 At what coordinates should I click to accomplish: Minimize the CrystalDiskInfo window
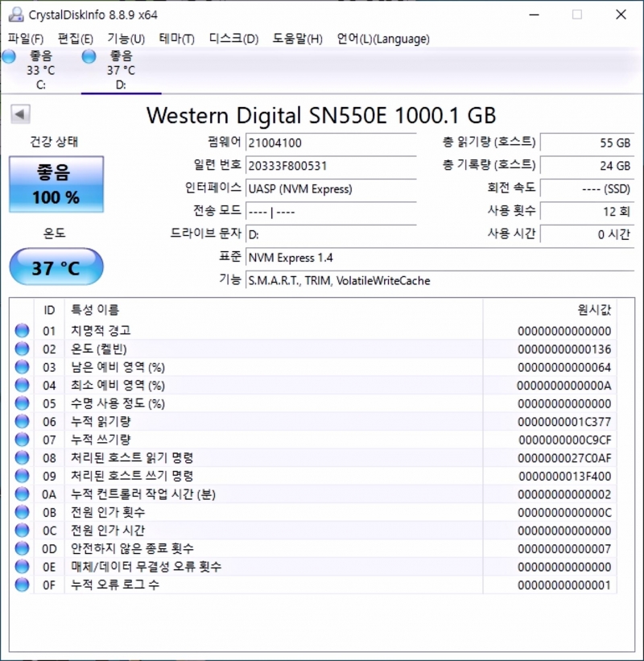click(x=534, y=14)
